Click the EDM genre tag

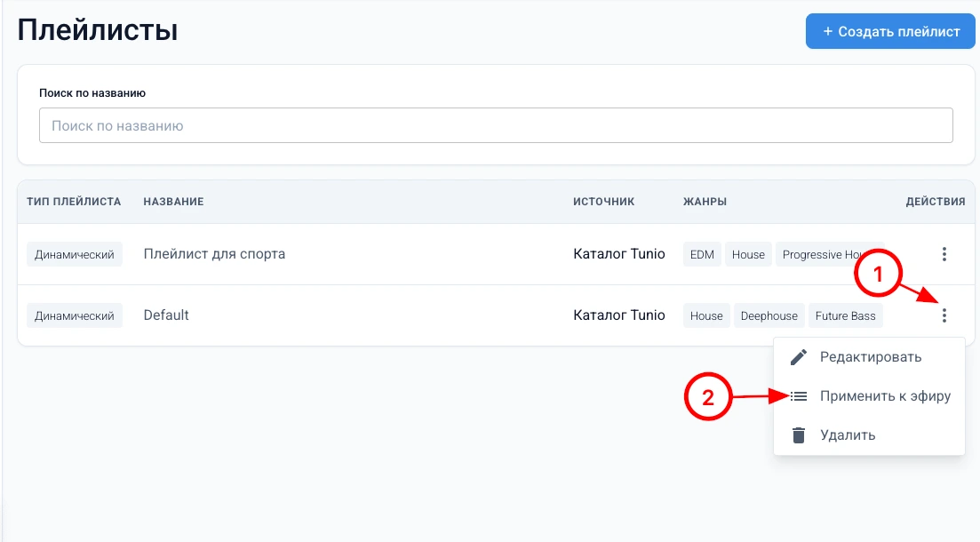click(x=702, y=255)
